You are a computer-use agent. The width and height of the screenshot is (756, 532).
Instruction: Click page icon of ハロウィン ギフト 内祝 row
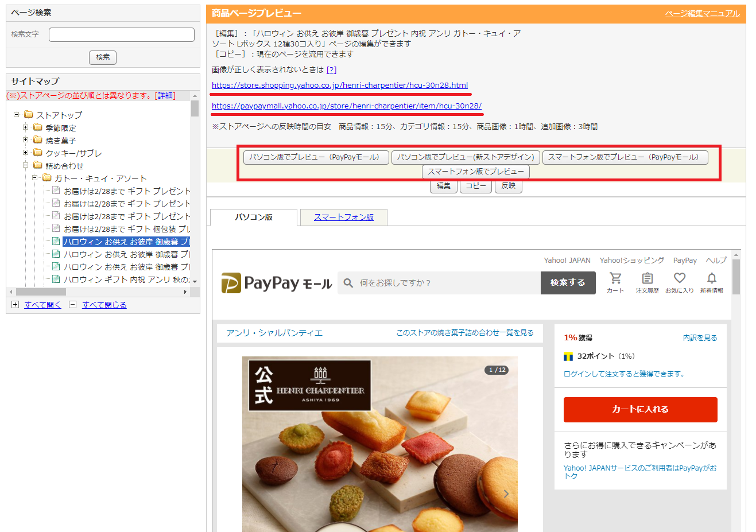[56, 279]
